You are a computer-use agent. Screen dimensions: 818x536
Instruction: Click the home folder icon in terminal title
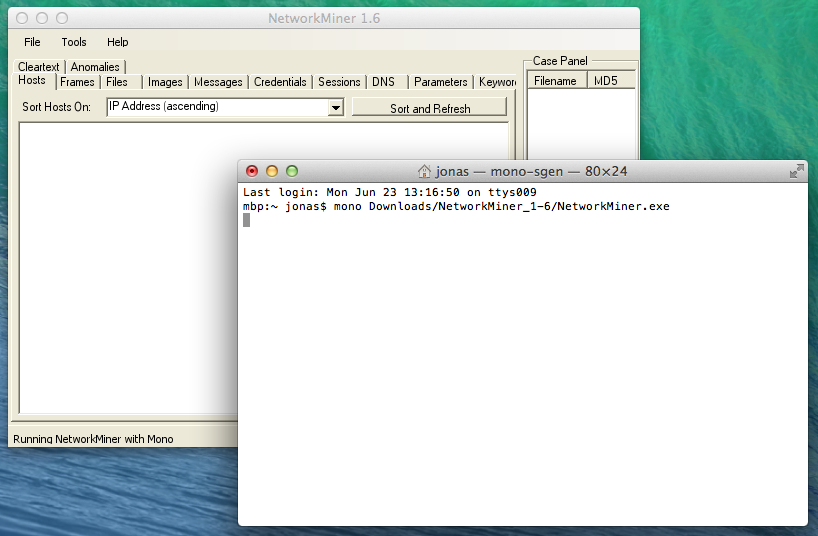point(424,171)
